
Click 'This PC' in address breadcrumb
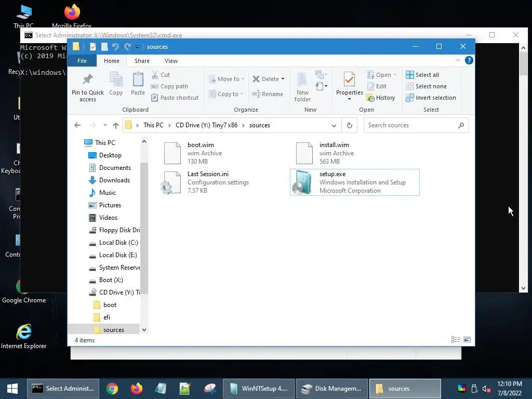pos(153,125)
